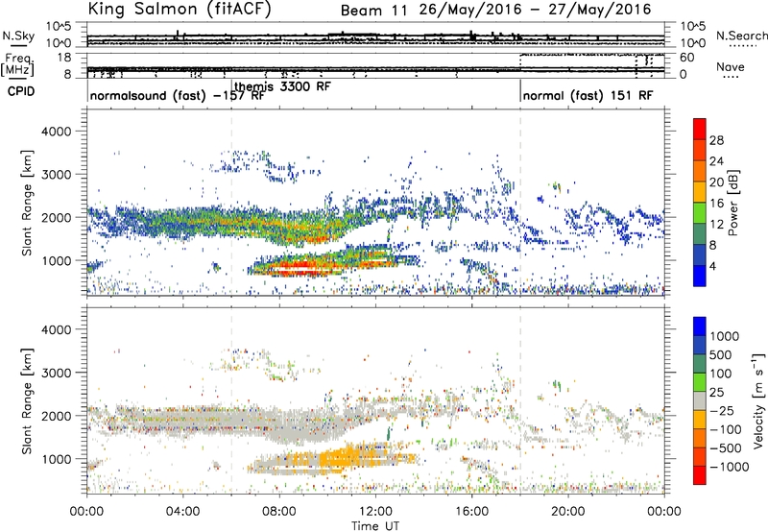Click the '3000' tick on the velocity panel

[x=57, y=373]
